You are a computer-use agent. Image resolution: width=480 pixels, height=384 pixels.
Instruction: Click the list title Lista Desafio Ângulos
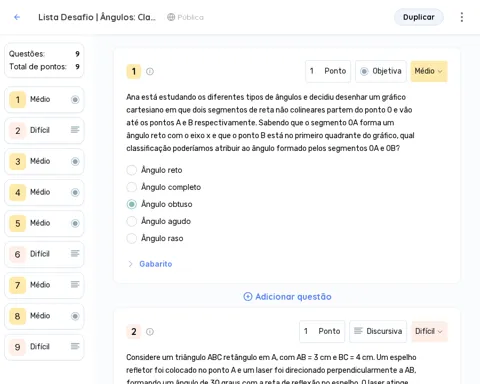coord(97,17)
